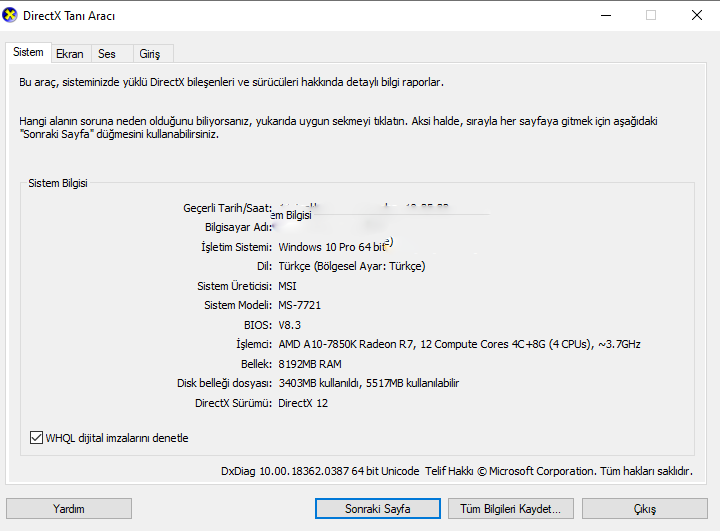Click the DirectX 12 version value
The height and width of the screenshot is (531, 720).
pos(303,403)
